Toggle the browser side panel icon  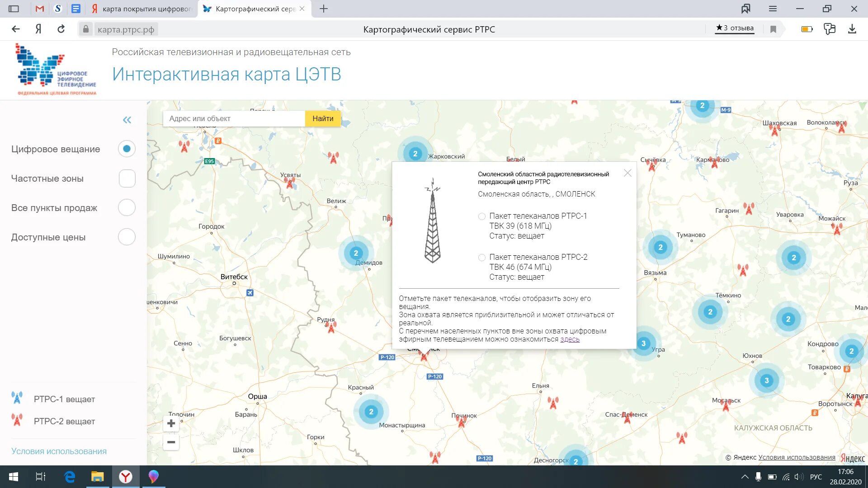(x=14, y=9)
